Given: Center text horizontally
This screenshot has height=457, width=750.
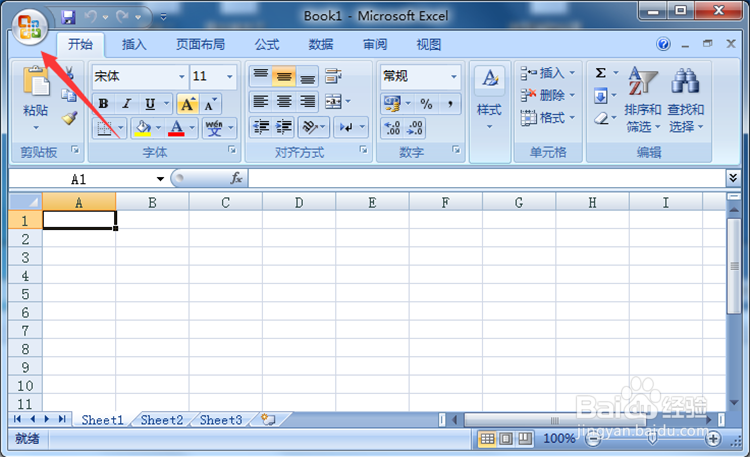Looking at the screenshot, I should (284, 101).
